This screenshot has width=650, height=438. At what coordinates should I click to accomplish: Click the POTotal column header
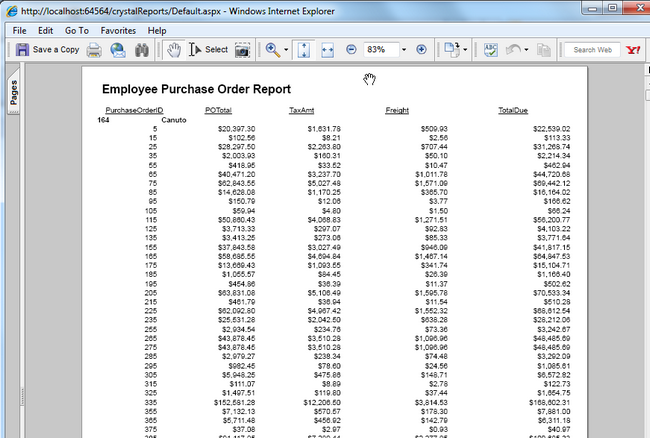[x=218, y=110]
